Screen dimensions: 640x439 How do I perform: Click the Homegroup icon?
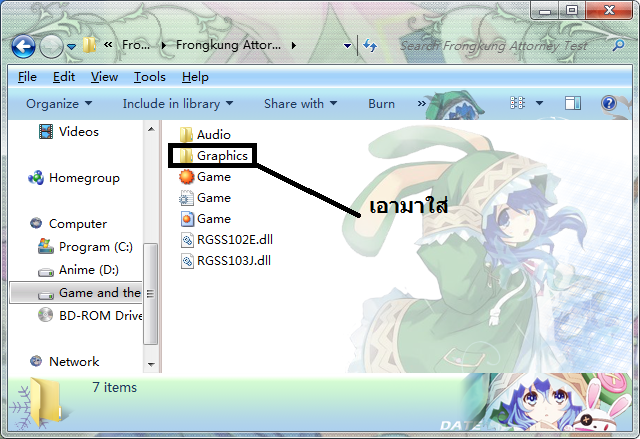[36, 178]
